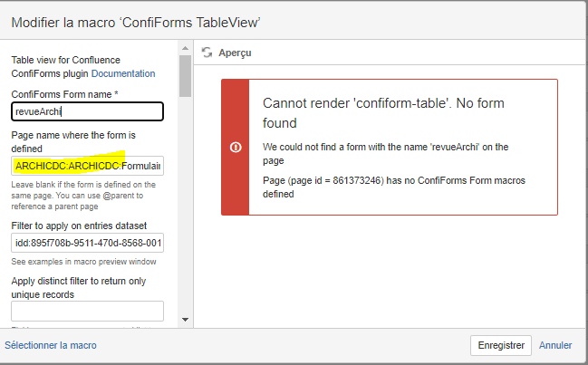Cancel macro editing with Annuler
The height and width of the screenshot is (365, 588).
click(x=555, y=345)
